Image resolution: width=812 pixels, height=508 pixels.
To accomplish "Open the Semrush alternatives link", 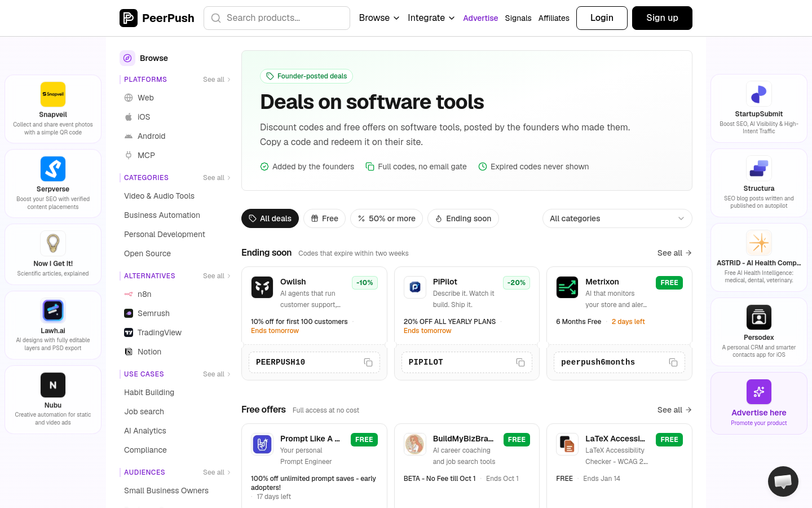I will tap(153, 313).
